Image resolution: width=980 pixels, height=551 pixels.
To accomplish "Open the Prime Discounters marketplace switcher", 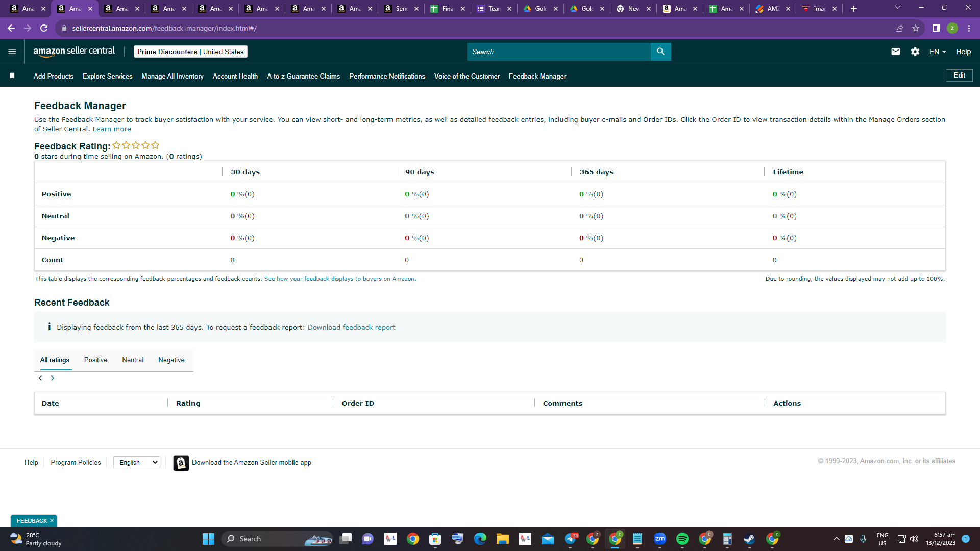I will [x=190, y=52].
